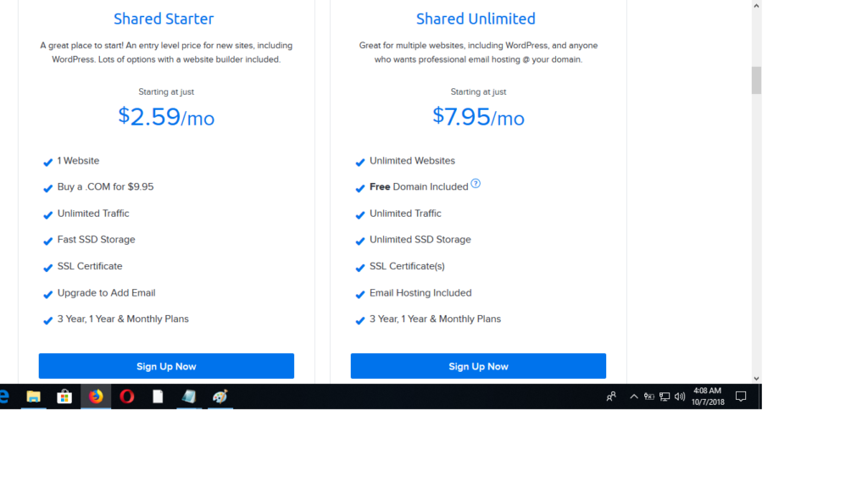The height and width of the screenshot is (488, 868).
Task: Click plans text under Shared Starter
Action: point(123,319)
